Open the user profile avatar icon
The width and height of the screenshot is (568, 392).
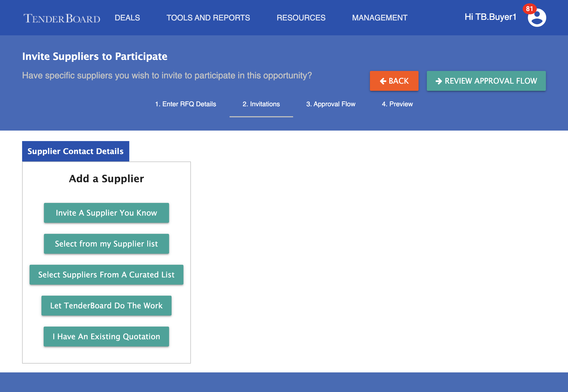(x=537, y=18)
